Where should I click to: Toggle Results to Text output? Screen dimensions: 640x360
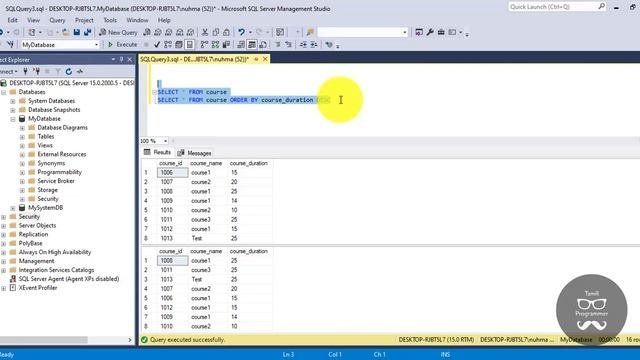point(241,44)
